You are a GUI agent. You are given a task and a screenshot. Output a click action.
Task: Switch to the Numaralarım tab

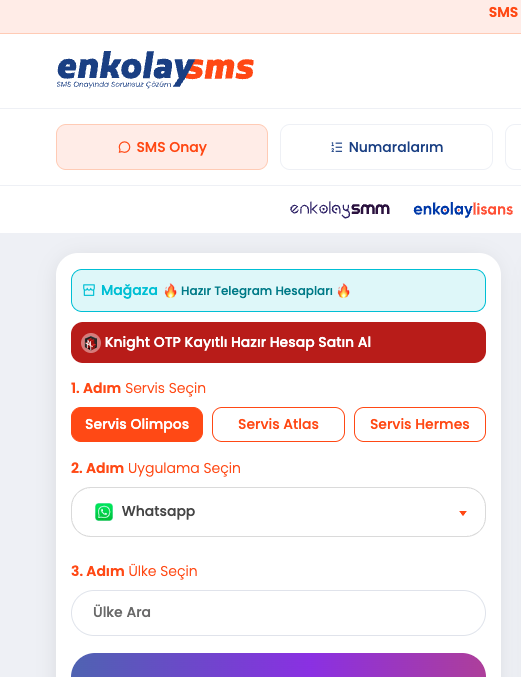386,147
